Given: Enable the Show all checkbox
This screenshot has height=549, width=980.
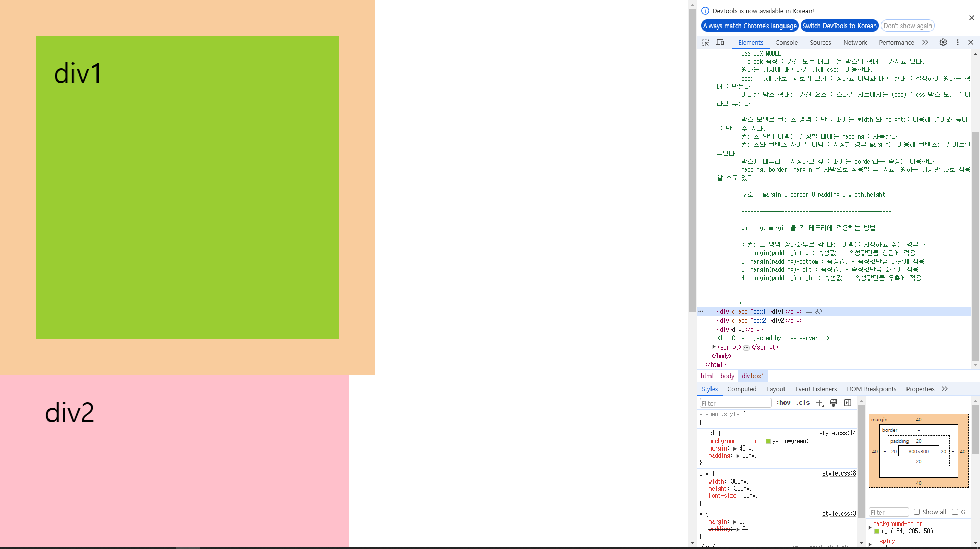Looking at the screenshot, I should point(917,512).
